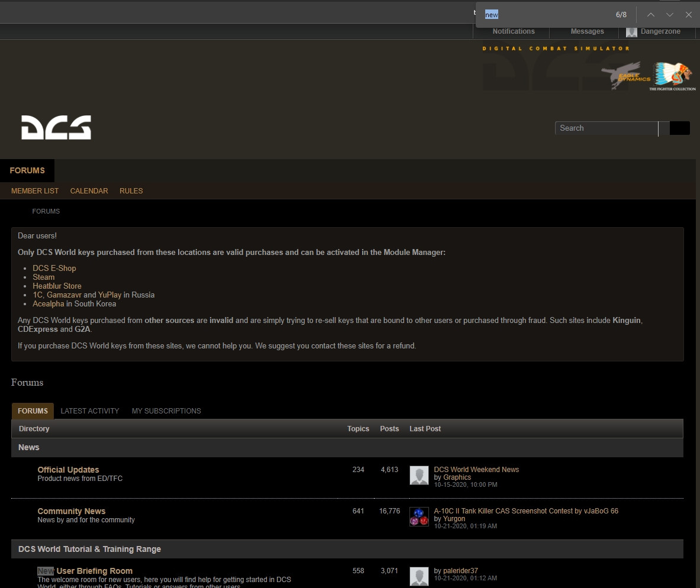Click avatar next to DCS World Weekend News
The image size is (700, 588).
(x=419, y=476)
